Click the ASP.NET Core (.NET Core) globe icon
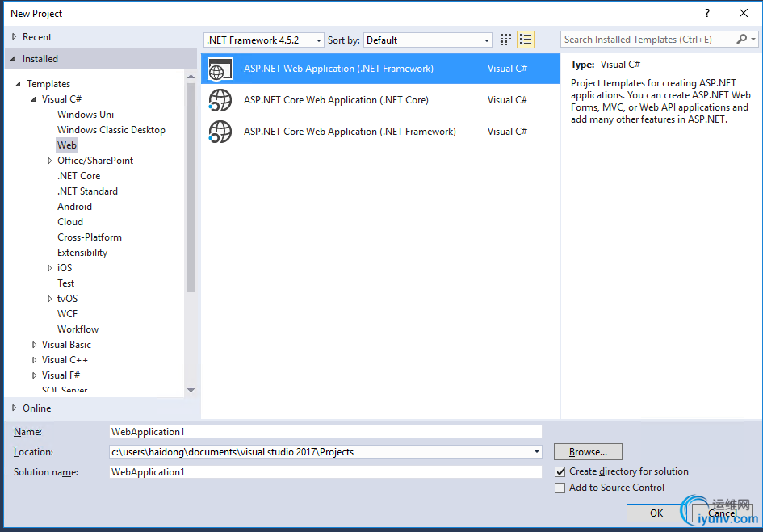 click(220, 100)
